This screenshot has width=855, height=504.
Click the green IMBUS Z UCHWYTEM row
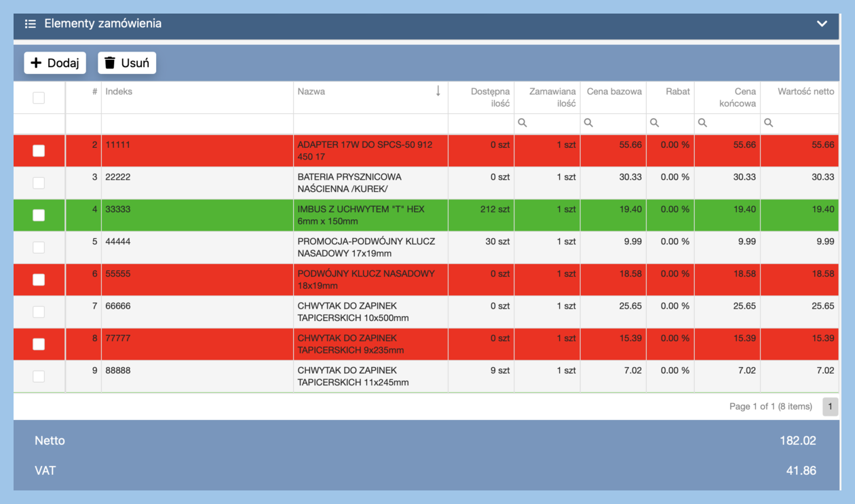[x=361, y=215]
